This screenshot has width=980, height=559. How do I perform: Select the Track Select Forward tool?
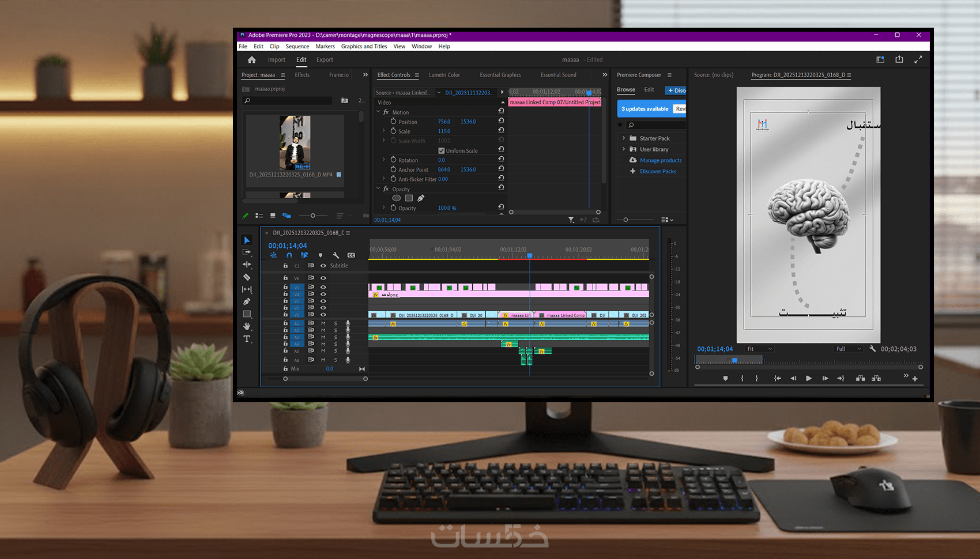pos(247,252)
